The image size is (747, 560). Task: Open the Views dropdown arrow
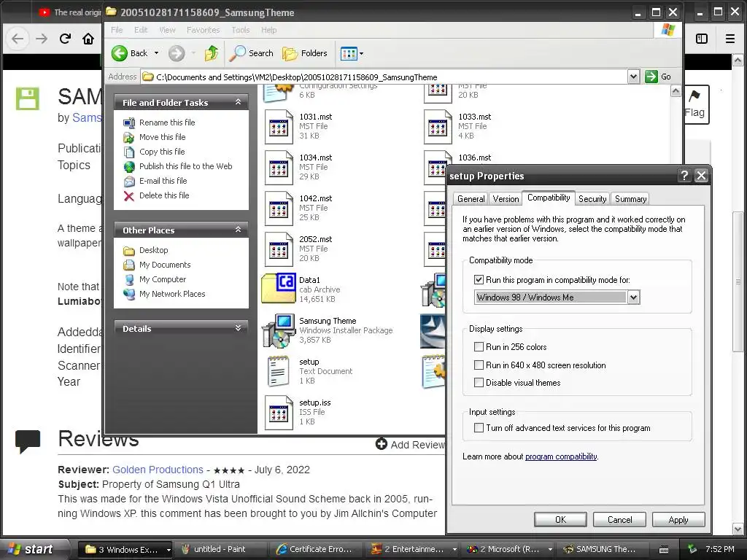[x=362, y=53]
